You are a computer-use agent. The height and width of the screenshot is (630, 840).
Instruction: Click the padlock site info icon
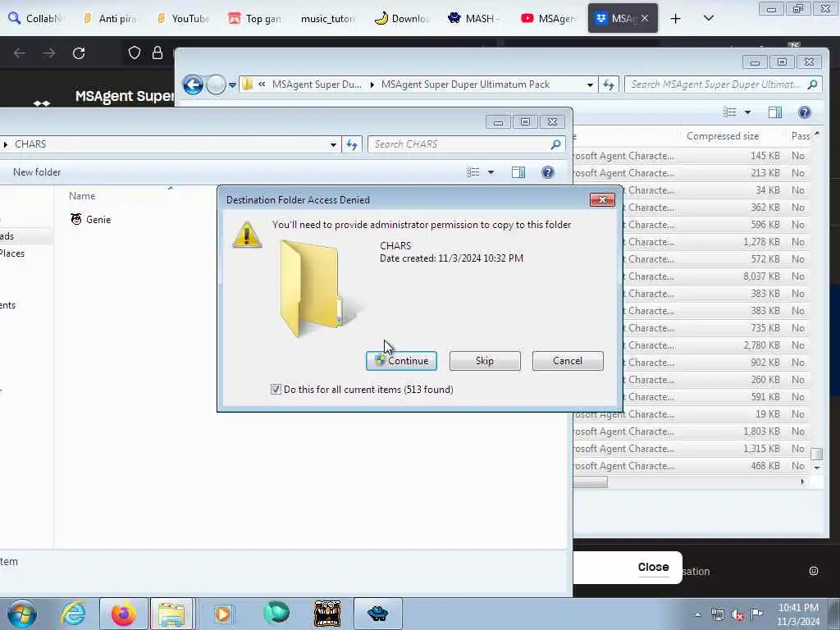157,52
